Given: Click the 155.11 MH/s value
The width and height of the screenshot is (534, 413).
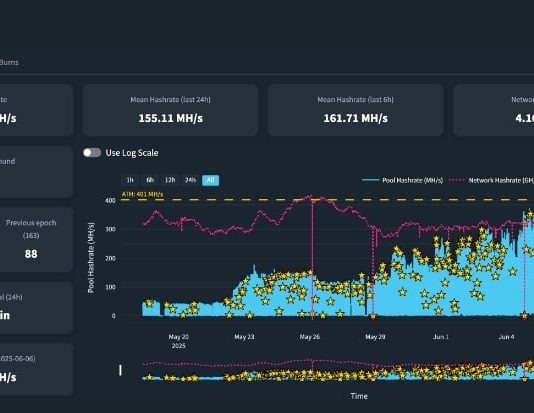Looking at the screenshot, I should (170, 118).
